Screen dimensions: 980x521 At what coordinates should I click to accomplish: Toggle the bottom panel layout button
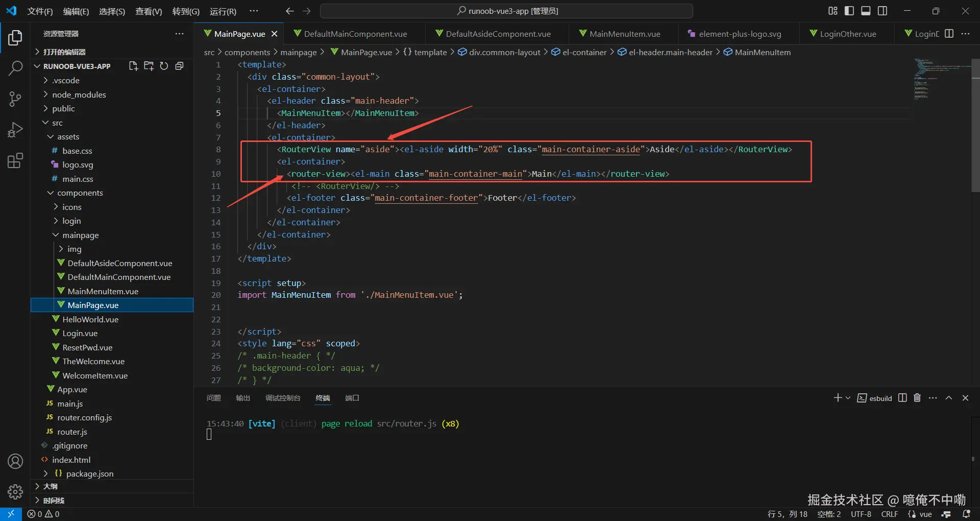pos(866,11)
